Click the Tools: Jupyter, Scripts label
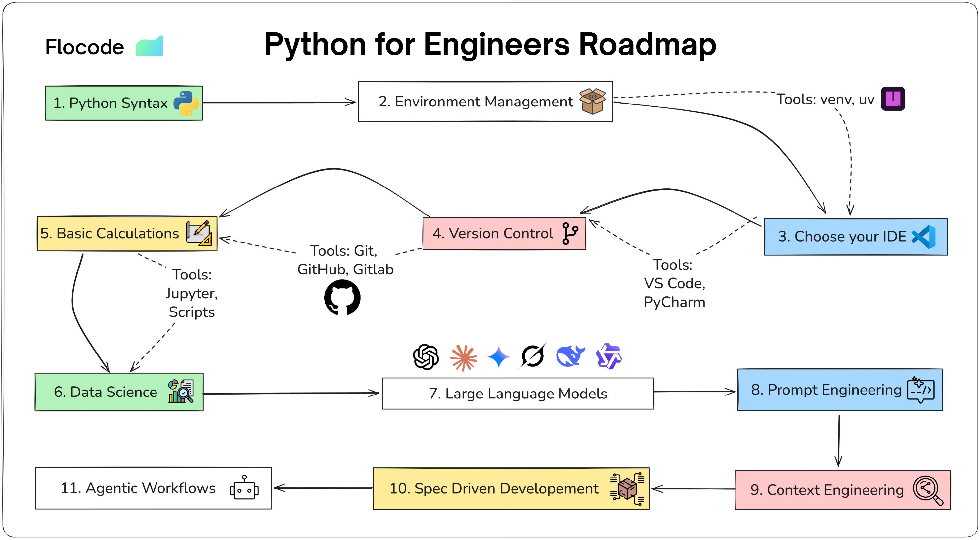980x540 pixels. tap(192, 293)
